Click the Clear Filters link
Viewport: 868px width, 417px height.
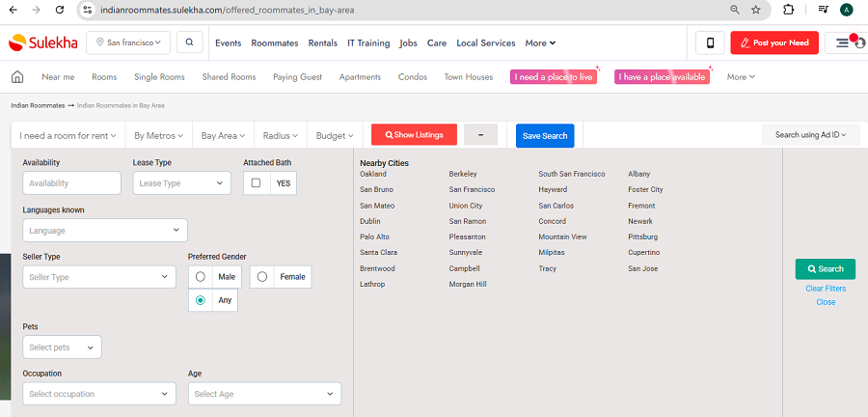coord(826,289)
